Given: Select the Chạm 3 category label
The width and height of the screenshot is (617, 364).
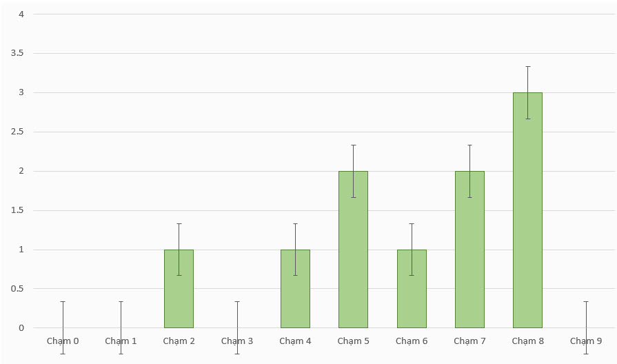Looking at the screenshot, I should tap(237, 341).
